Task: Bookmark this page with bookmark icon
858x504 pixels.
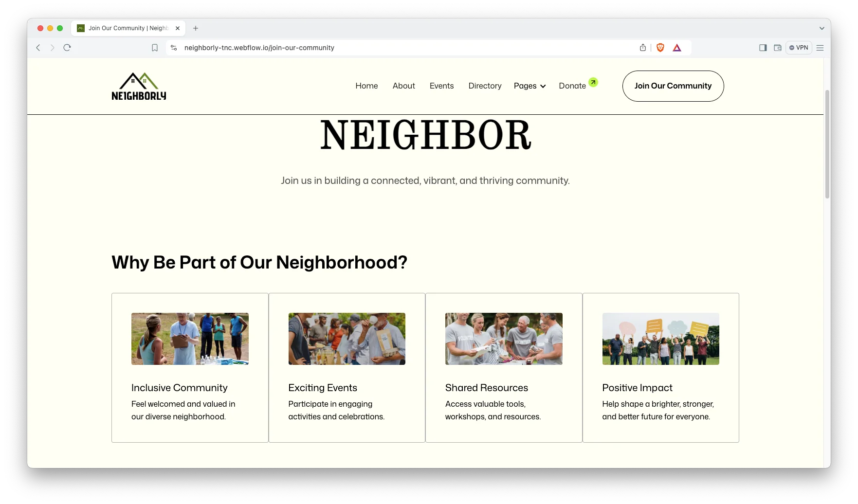Action: [155, 48]
